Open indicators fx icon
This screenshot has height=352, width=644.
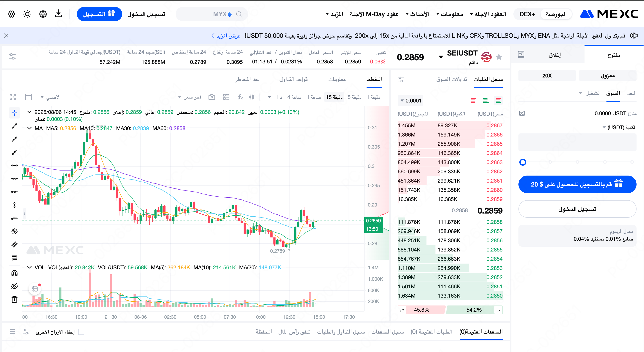tap(240, 97)
